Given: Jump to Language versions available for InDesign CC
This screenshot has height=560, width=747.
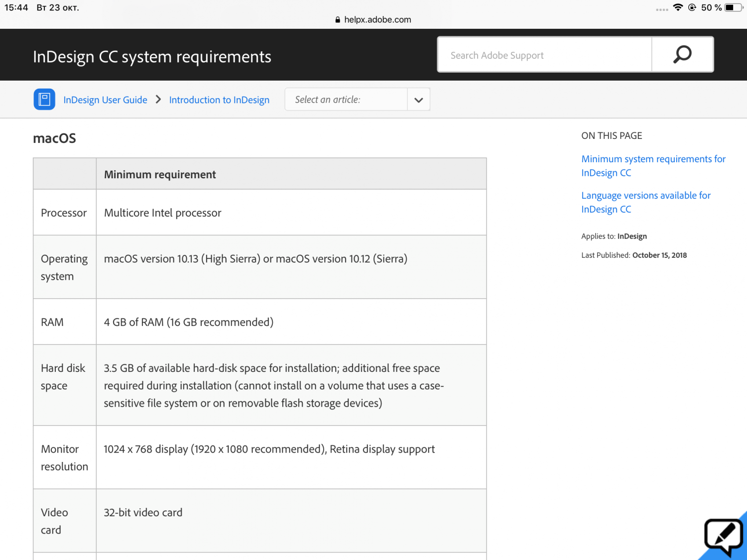Looking at the screenshot, I should coord(646,202).
